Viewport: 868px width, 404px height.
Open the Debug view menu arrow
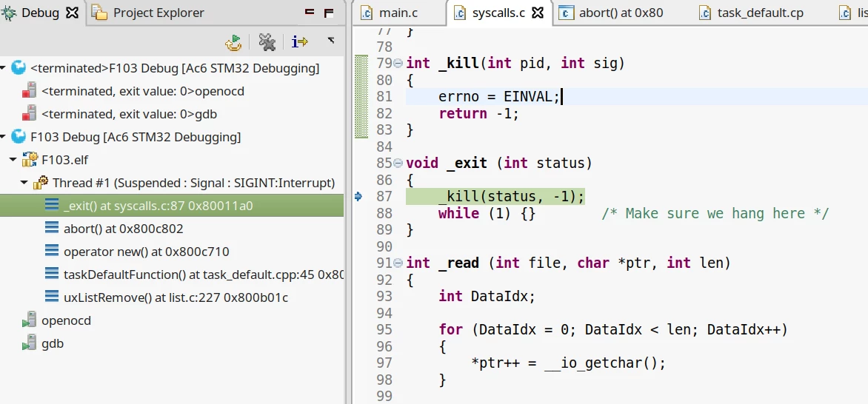click(x=331, y=40)
